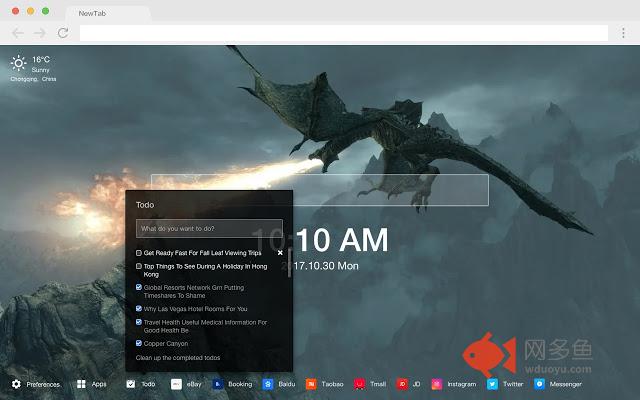Click the 16°C temperature reading
The image size is (640, 400).
41,60
